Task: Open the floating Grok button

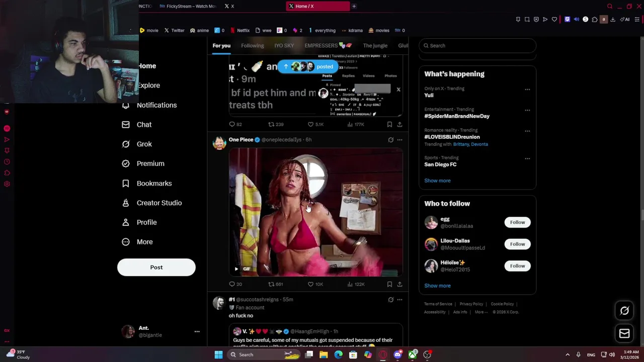Action: [x=624, y=311]
